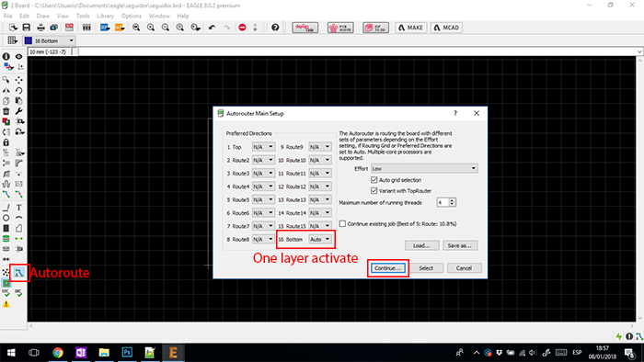
Task: Toggle Auto grid selection checkbox
Action: pos(374,180)
